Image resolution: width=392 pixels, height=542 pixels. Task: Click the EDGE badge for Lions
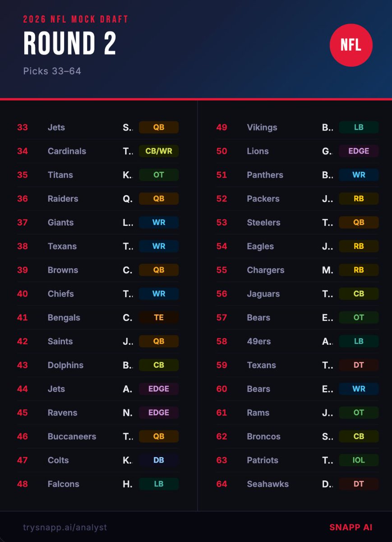coord(359,151)
